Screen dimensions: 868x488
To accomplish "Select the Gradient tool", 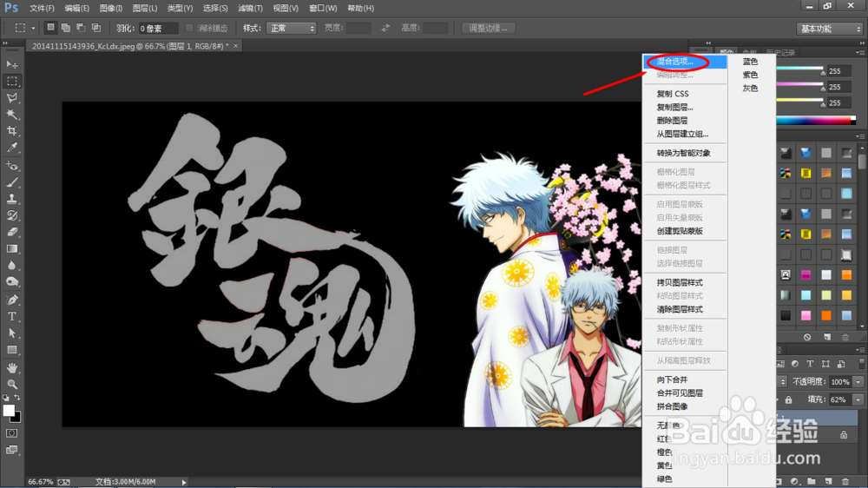I will (11, 248).
